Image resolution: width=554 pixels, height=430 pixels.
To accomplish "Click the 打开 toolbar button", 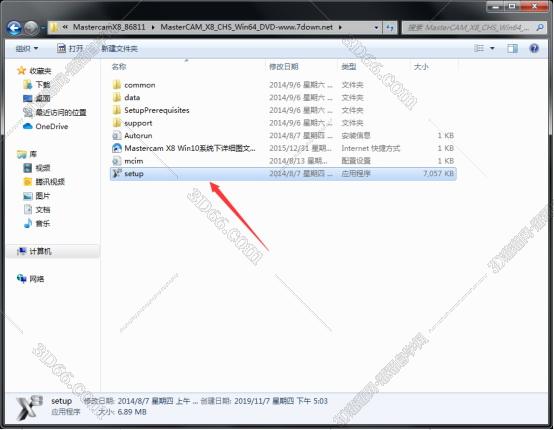I will click(x=70, y=48).
